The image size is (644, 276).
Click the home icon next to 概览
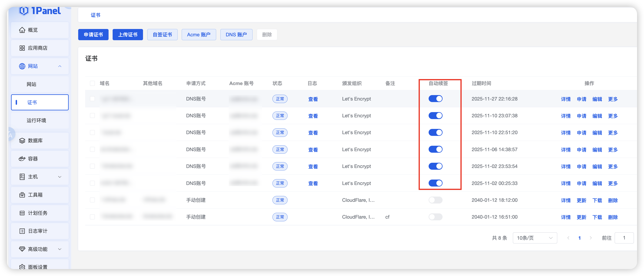click(x=22, y=30)
